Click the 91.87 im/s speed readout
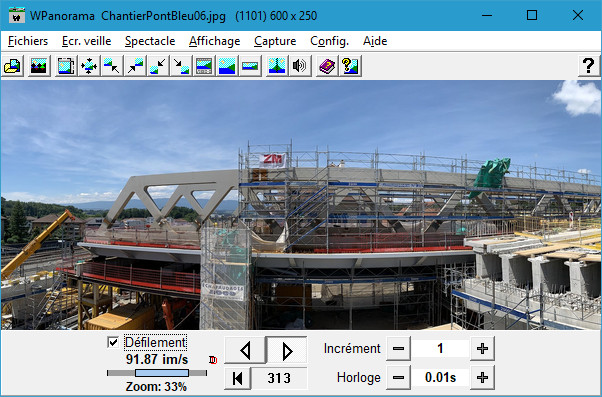This screenshot has height=397, width=602. coord(157,359)
